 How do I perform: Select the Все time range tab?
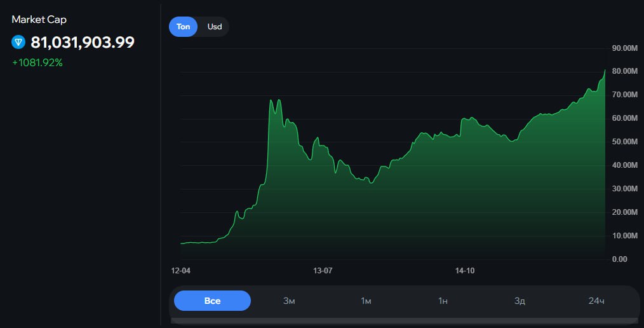212,301
